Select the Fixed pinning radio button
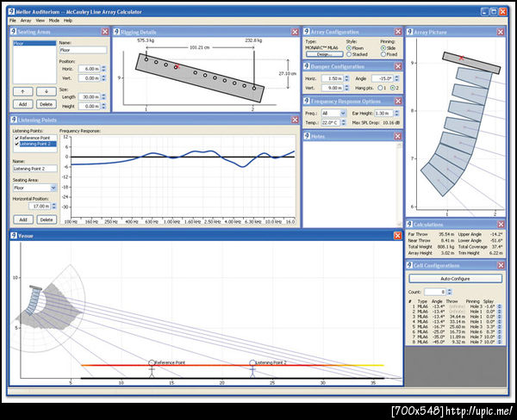Screen dimensions: 517x420 click(383, 54)
